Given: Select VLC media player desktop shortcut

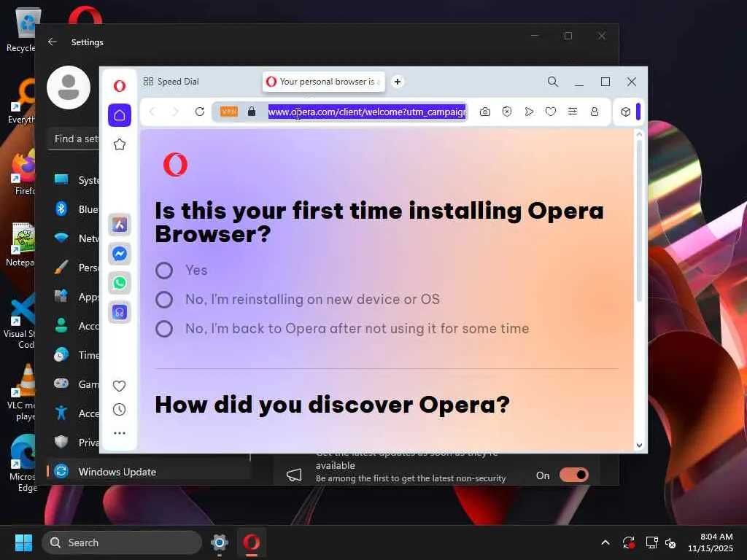Looking at the screenshot, I should (x=21, y=392).
